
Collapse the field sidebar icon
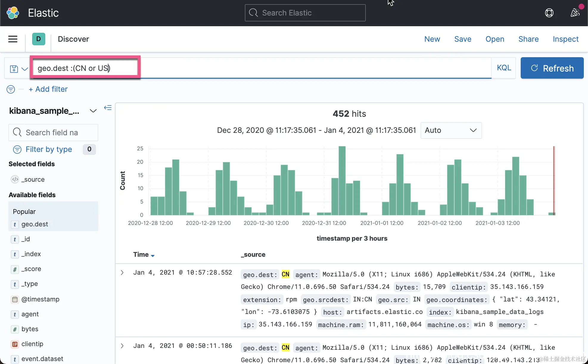point(108,108)
